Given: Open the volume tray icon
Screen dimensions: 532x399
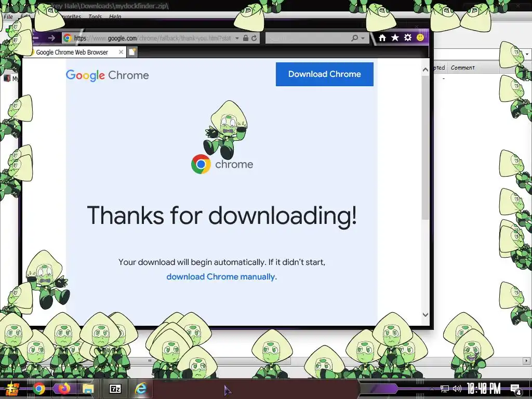Looking at the screenshot, I should [457, 389].
